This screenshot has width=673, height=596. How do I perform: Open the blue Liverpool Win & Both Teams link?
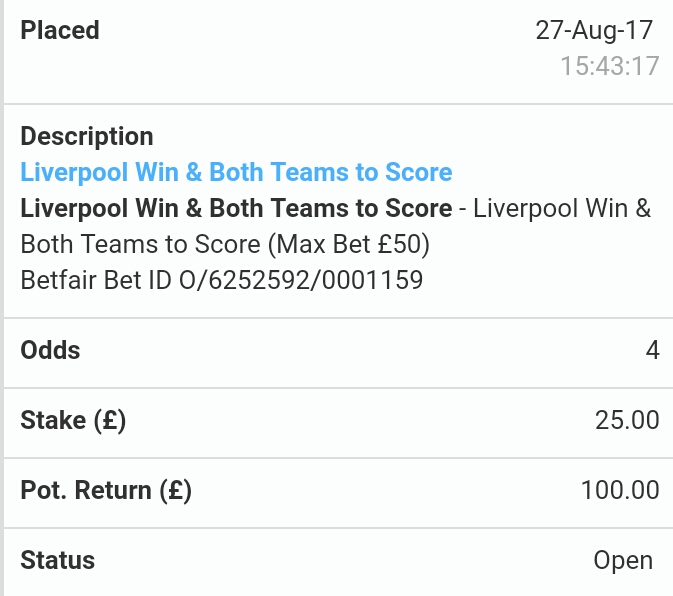[236, 172]
